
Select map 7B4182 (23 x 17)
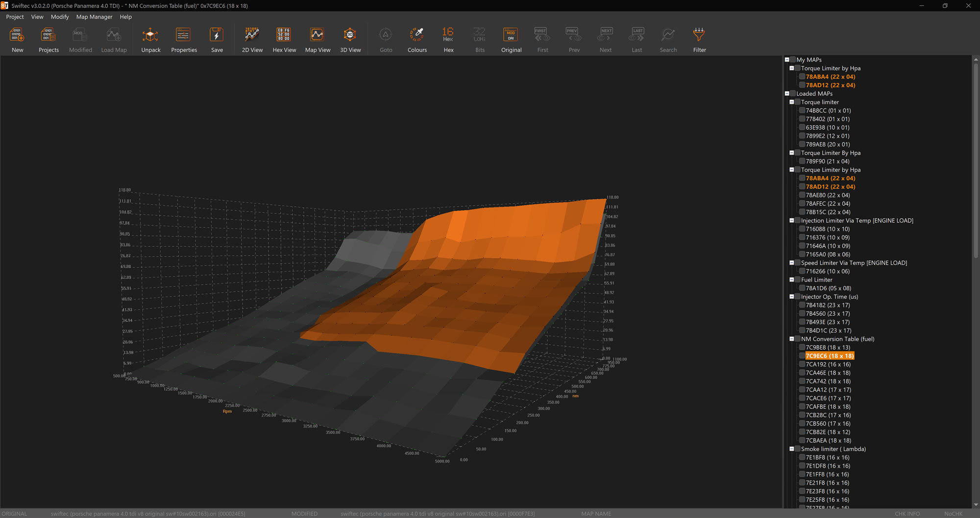click(x=828, y=305)
